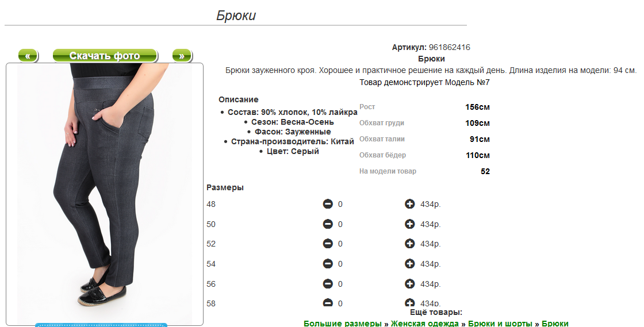This screenshot has height=327, width=644.
Task: Decrease quantity for size 52
Action: 328,244
